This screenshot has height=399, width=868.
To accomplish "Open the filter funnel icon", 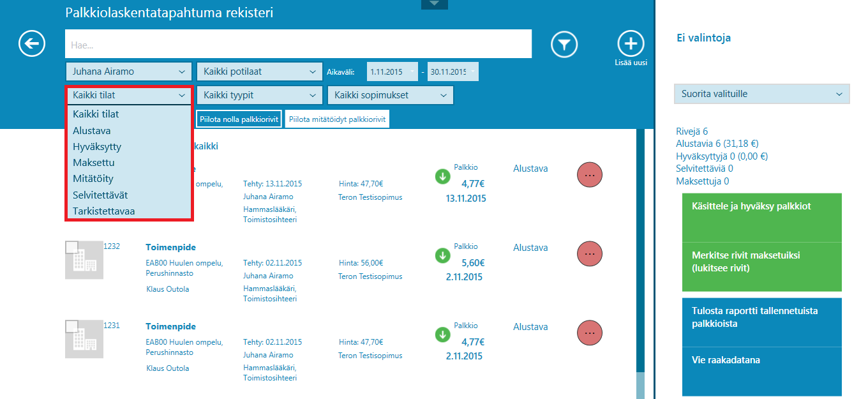I will [x=564, y=44].
